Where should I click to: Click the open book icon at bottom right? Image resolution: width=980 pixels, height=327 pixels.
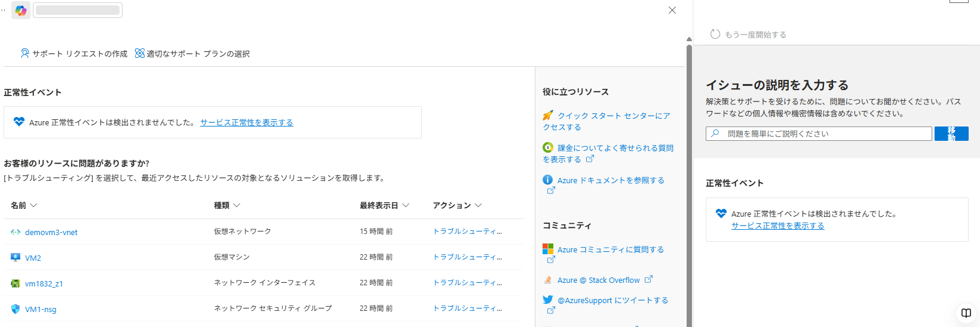pos(966,313)
